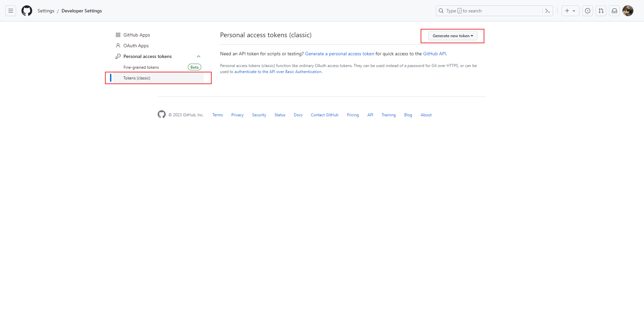The width and height of the screenshot is (644, 314).
Task: Click the footer GitHub logo
Action: [x=162, y=114]
